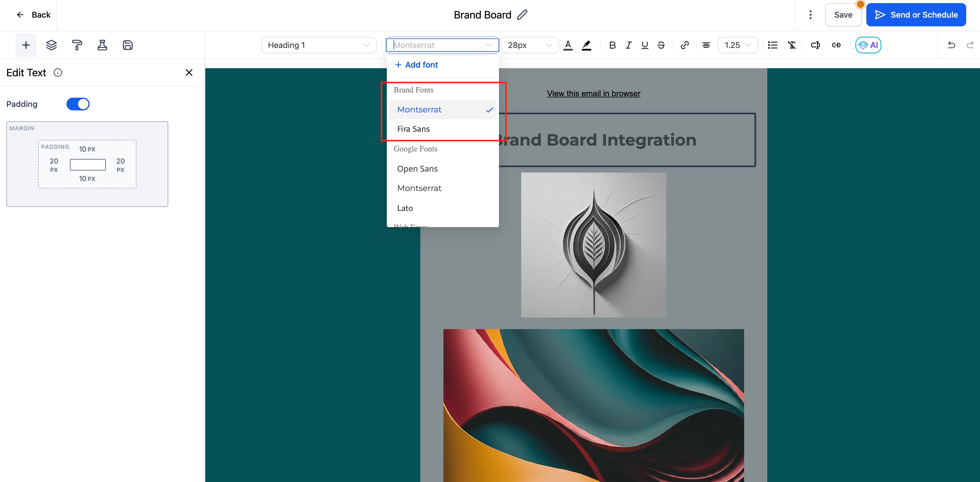This screenshot has width=980, height=482.
Task: Open the layers panel icon
Action: 51,45
